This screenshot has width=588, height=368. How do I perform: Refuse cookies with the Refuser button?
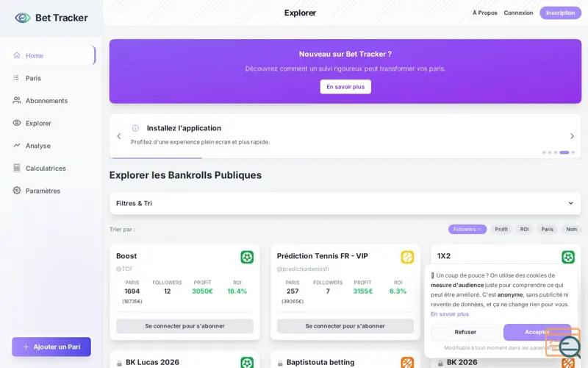[465, 332]
